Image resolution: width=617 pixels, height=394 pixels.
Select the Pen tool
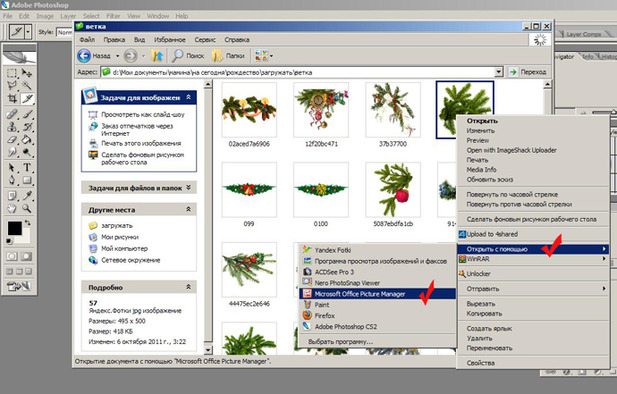(x=12, y=181)
